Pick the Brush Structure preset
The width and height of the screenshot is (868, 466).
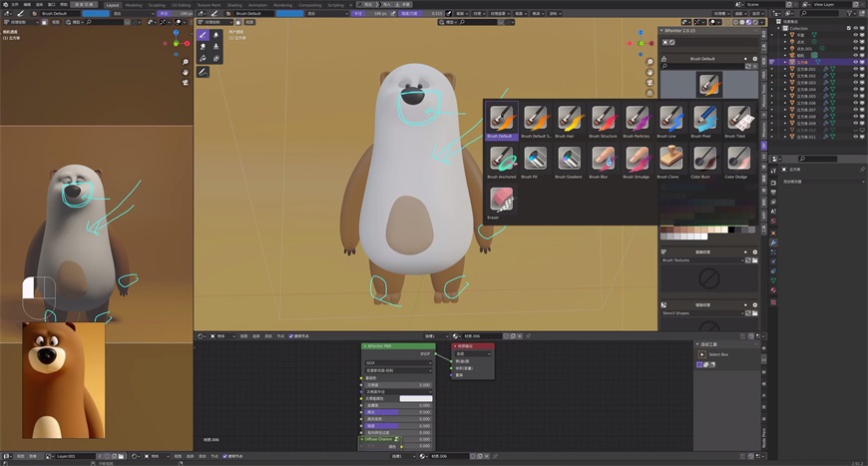(x=603, y=121)
